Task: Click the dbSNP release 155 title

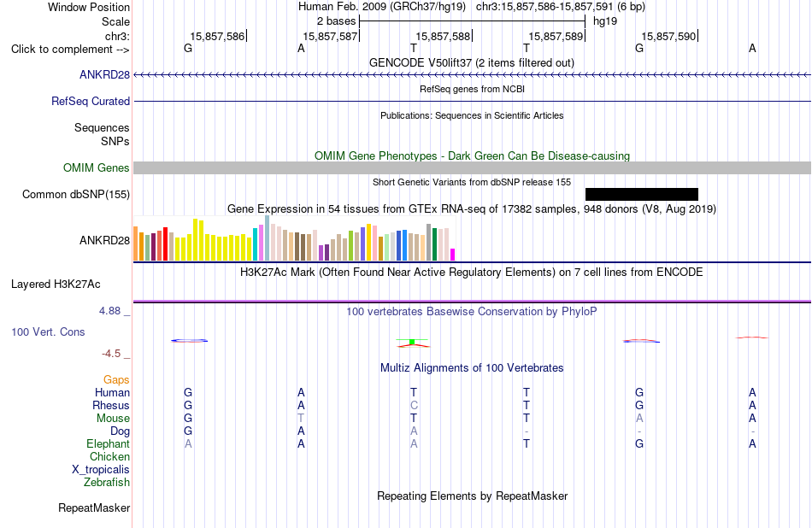Action: click(472, 182)
